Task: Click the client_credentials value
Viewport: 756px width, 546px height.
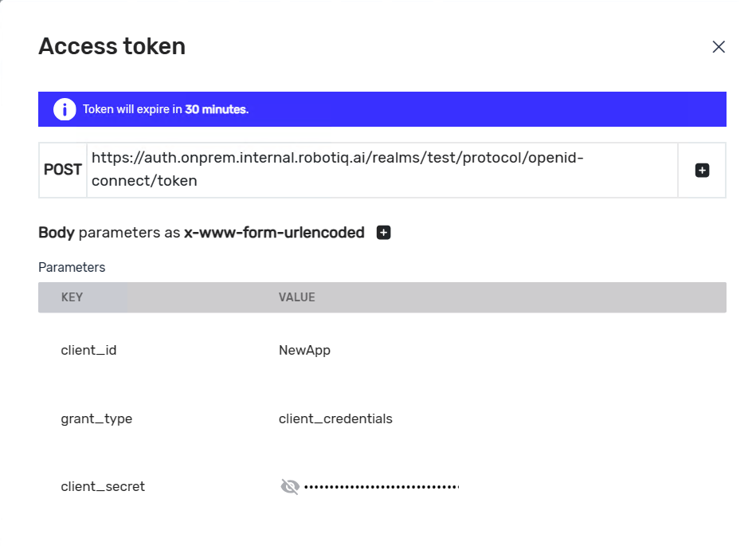Action: coord(335,418)
